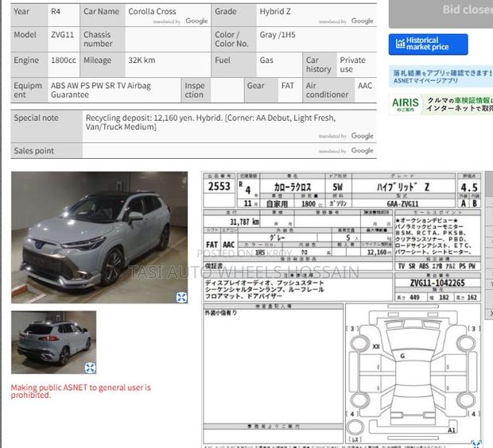The height and width of the screenshot is (448, 493).
Task: Open the AIRIS vehicle inspection info banner
Action: 441,105
